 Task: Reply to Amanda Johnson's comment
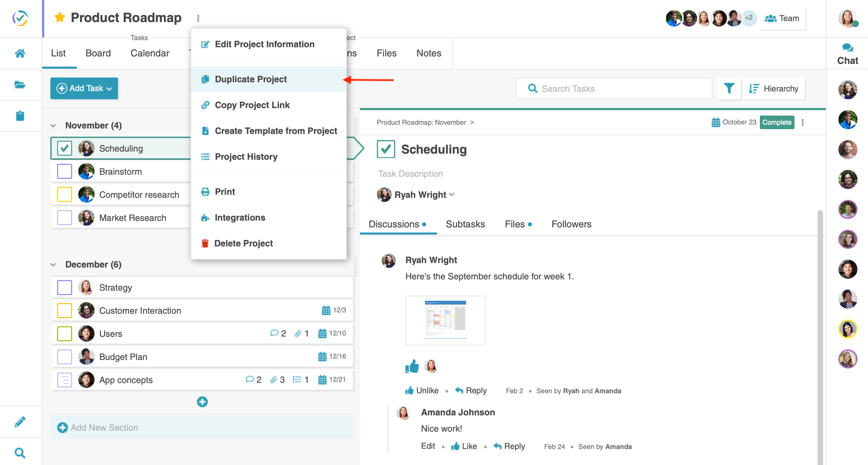click(x=514, y=446)
